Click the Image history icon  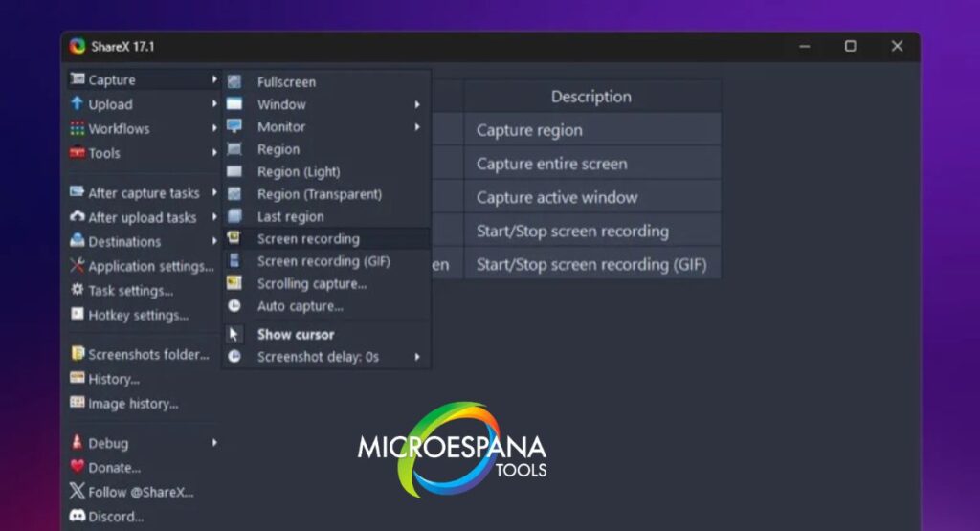77,402
